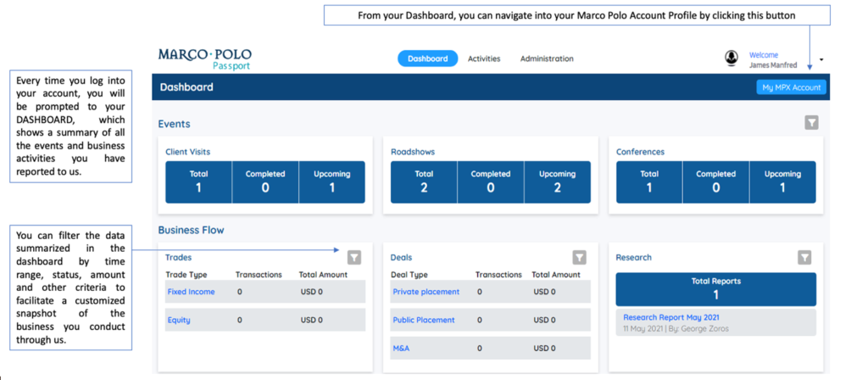Open the M&A deal type link
Image resolution: width=868 pixels, height=380 pixels.
[x=401, y=348]
